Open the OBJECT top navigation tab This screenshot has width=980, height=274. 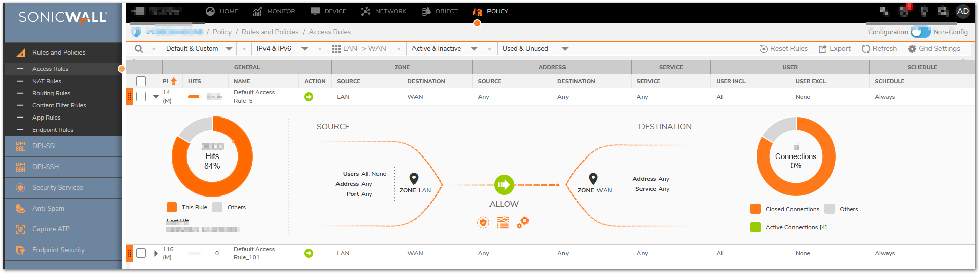pos(439,11)
